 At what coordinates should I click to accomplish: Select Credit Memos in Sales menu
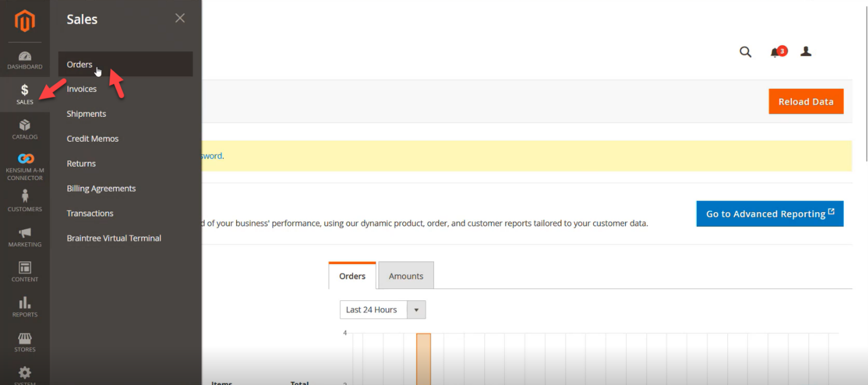pyautogui.click(x=92, y=138)
